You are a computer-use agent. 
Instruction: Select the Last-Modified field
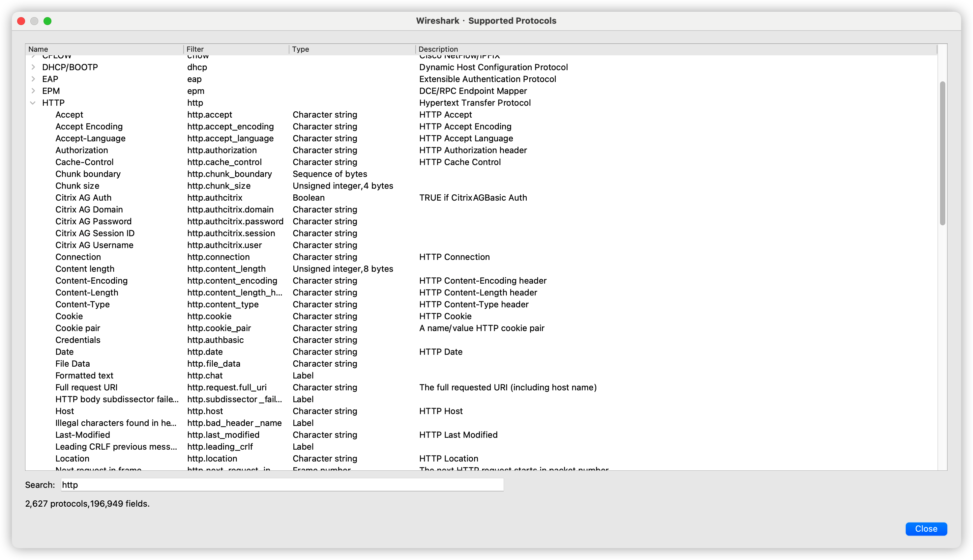pyautogui.click(x=481, y=435)
